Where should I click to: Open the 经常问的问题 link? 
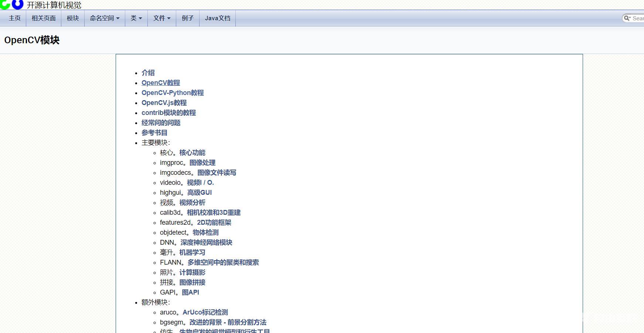click(x=161, y=123)
